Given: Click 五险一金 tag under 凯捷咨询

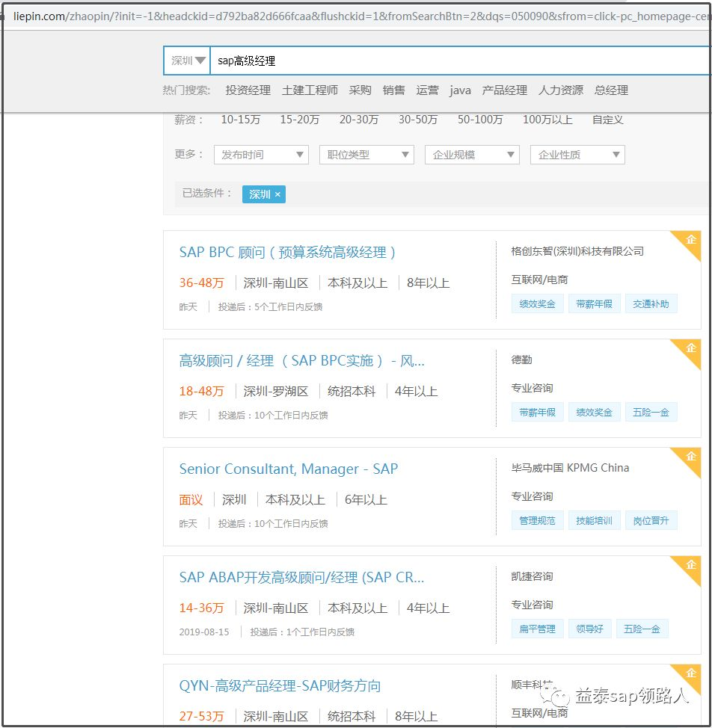Looking at the screenshot, I should point(642,629).
